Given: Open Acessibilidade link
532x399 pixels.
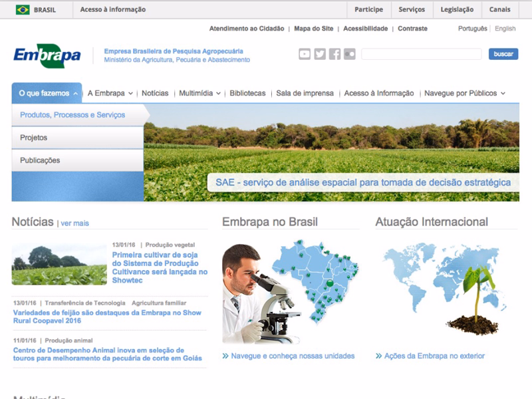Looking at the screenshot, I should pyautogui.click(x=365, y=29).
